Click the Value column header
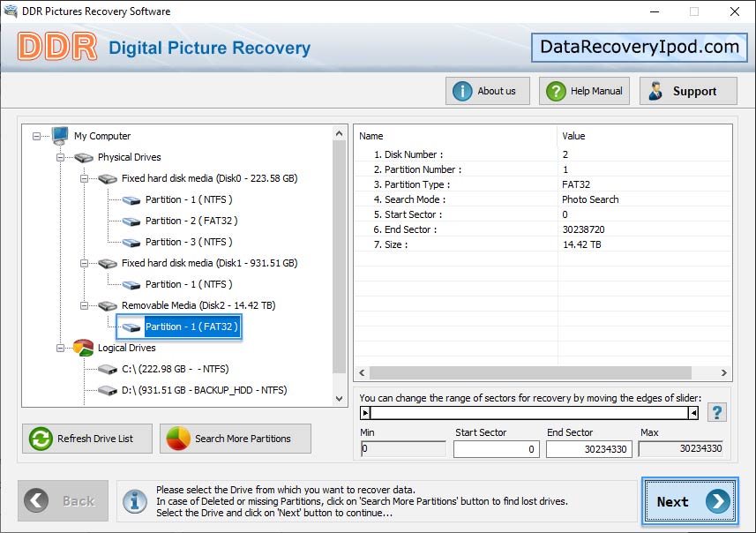This screenshot has width=756, height=533. (x=645, y=136)
